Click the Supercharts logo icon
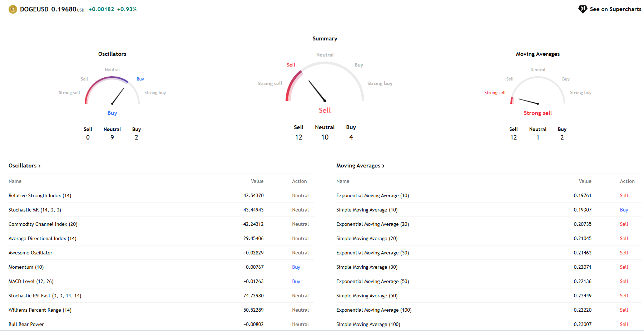Image resolution: width=644 pixels, height=331 pixels. point(583,9)
